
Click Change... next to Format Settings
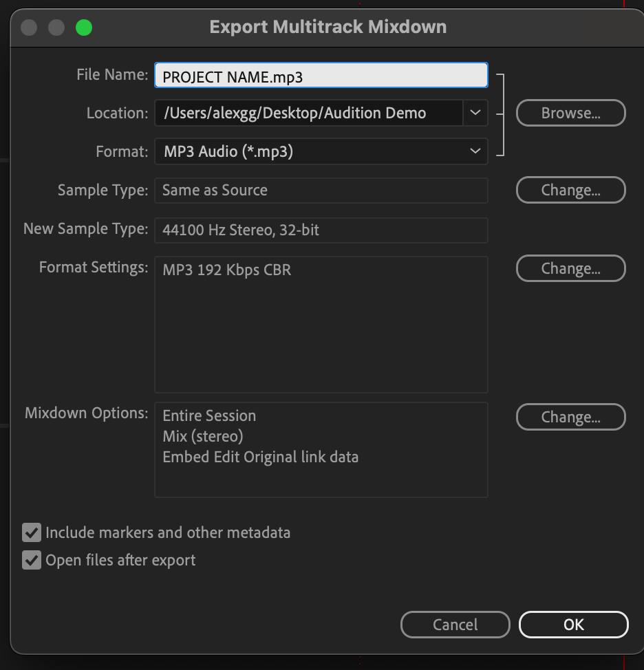570,269
